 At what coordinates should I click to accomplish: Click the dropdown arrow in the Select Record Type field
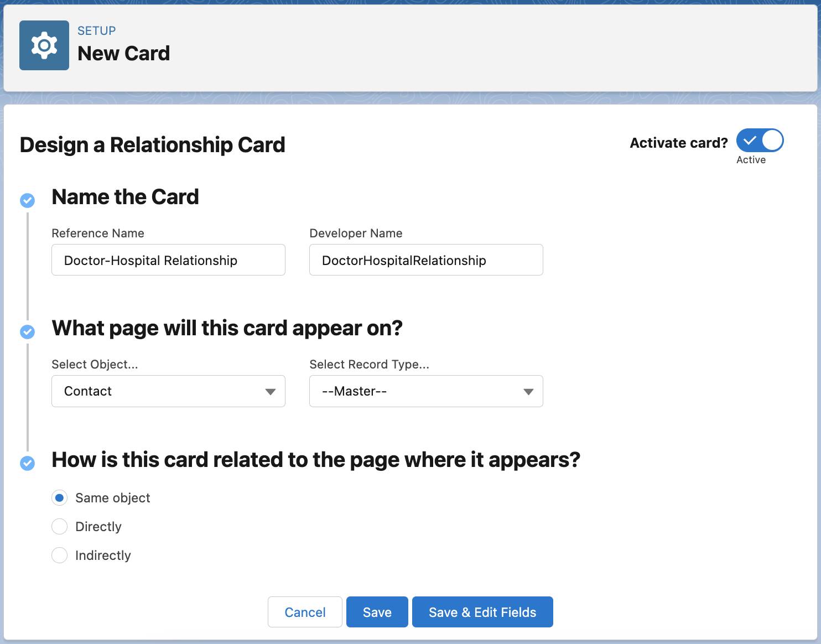528,391
